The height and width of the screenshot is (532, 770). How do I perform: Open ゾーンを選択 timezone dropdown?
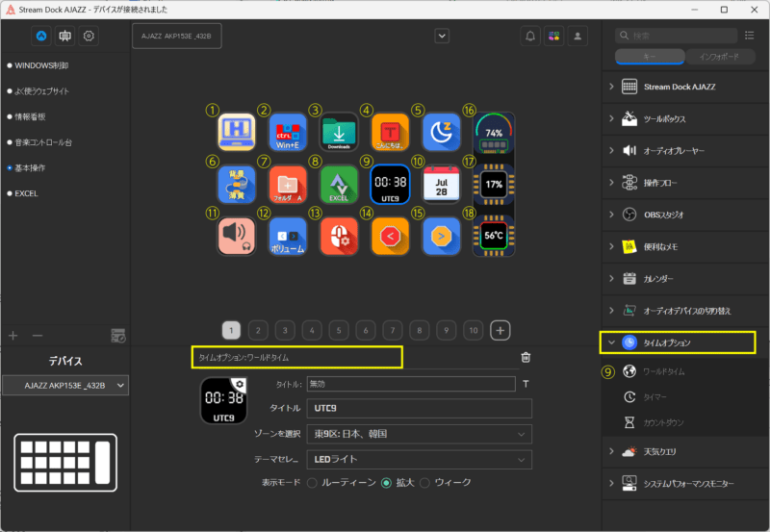coord(420,434)
